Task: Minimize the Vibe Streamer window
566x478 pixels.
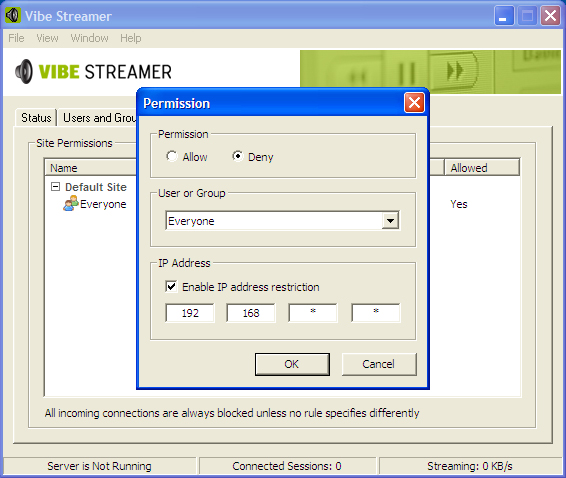Action: point(504,16)
